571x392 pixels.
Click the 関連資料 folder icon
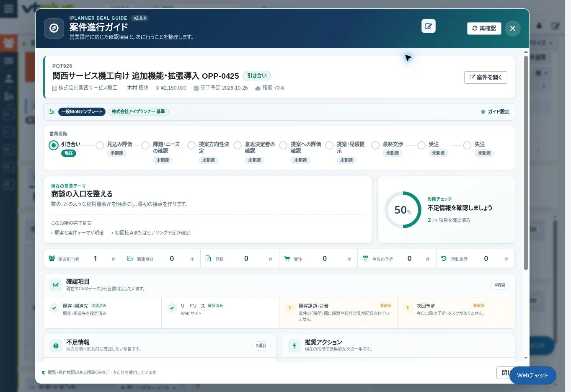130,259
